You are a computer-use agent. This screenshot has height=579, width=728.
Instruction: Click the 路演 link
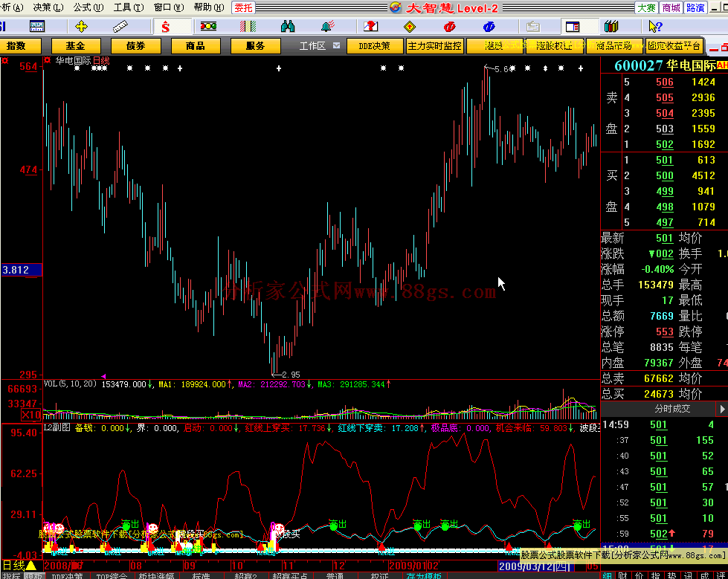[695, 7]
